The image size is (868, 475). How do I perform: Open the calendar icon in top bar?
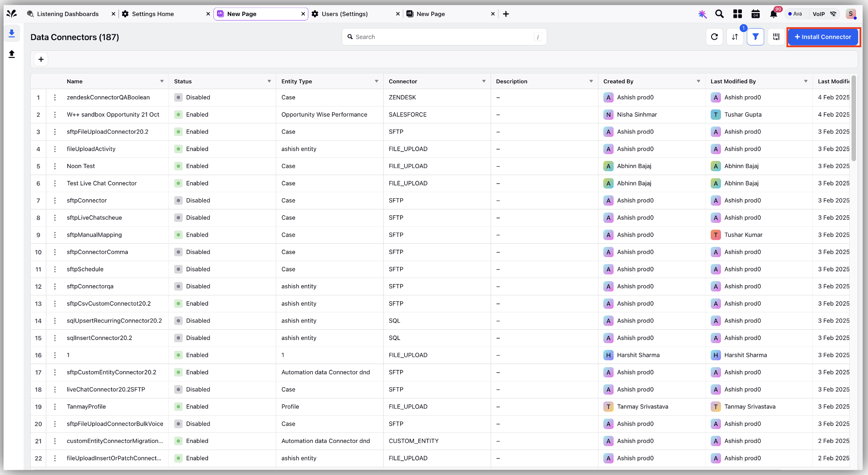point(755,14)
